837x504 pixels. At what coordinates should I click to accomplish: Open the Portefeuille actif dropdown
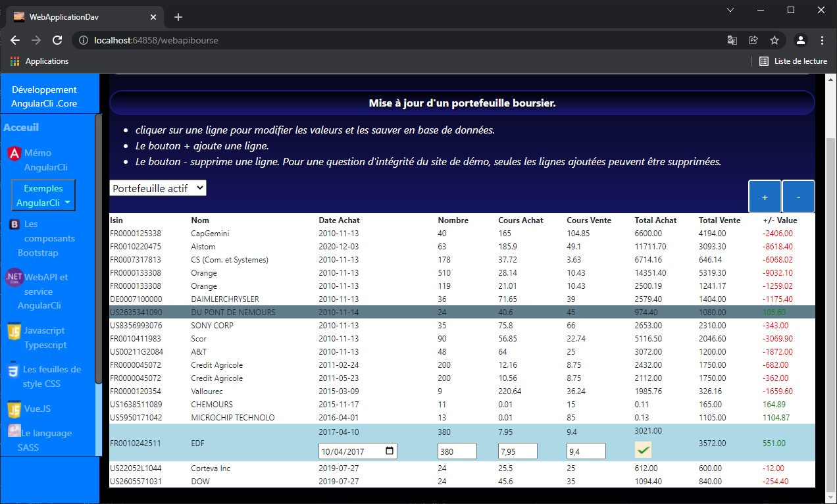tap(158, 188)
